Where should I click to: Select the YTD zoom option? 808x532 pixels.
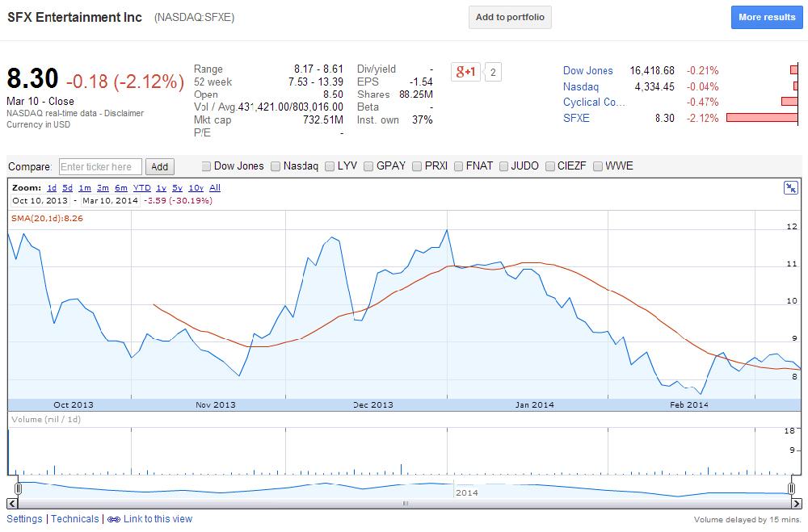coord(141,188)
